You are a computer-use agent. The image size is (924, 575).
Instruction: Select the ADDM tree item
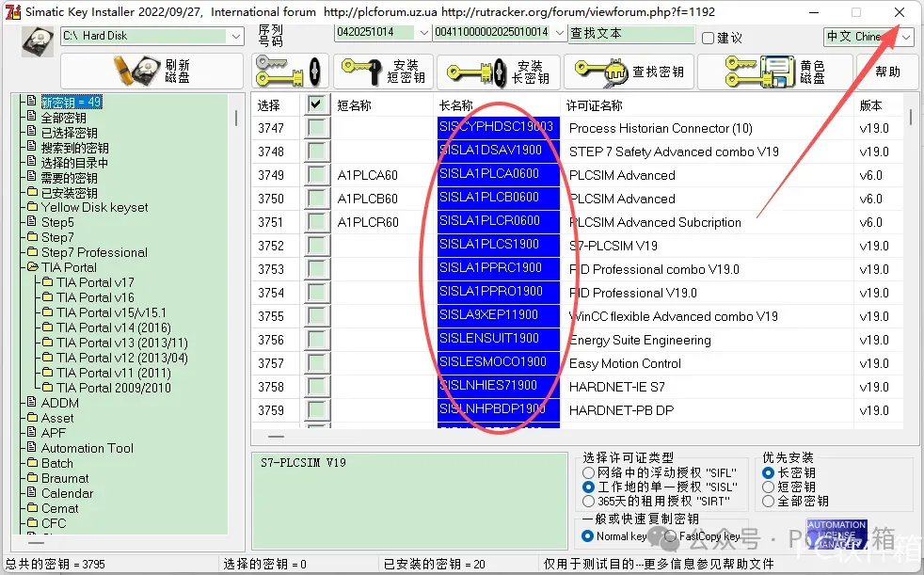[x=59, y=403]
